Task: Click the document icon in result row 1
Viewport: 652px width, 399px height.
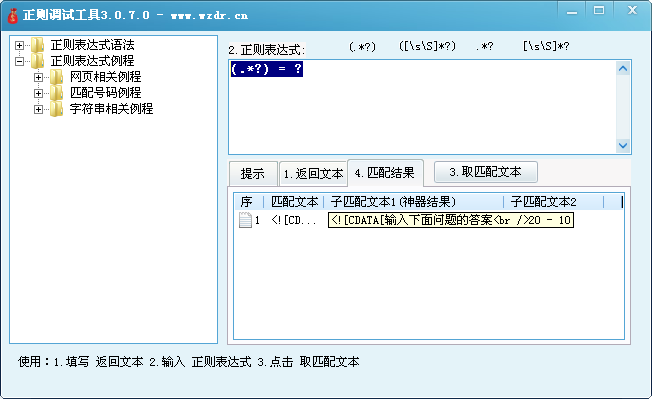Action: click(245, 220)
